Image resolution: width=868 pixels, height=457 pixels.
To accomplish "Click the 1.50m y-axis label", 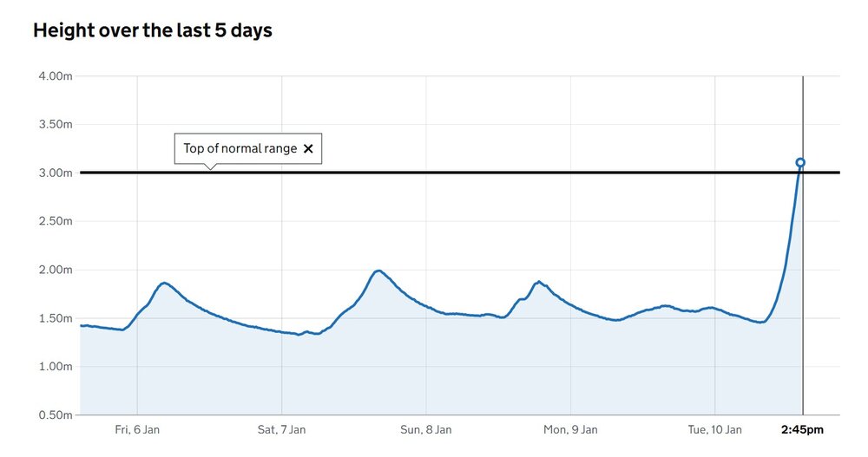I will [x=55, y=319].
